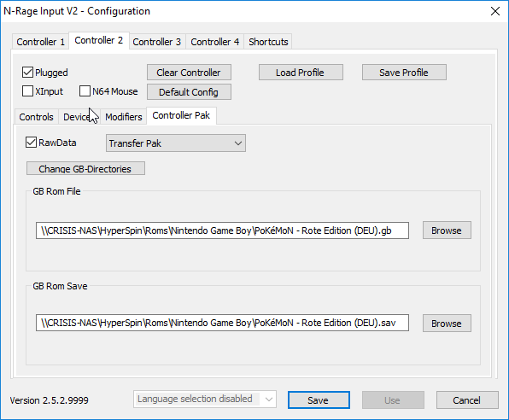Click the GB Rom Save path field

pos(222,323)
